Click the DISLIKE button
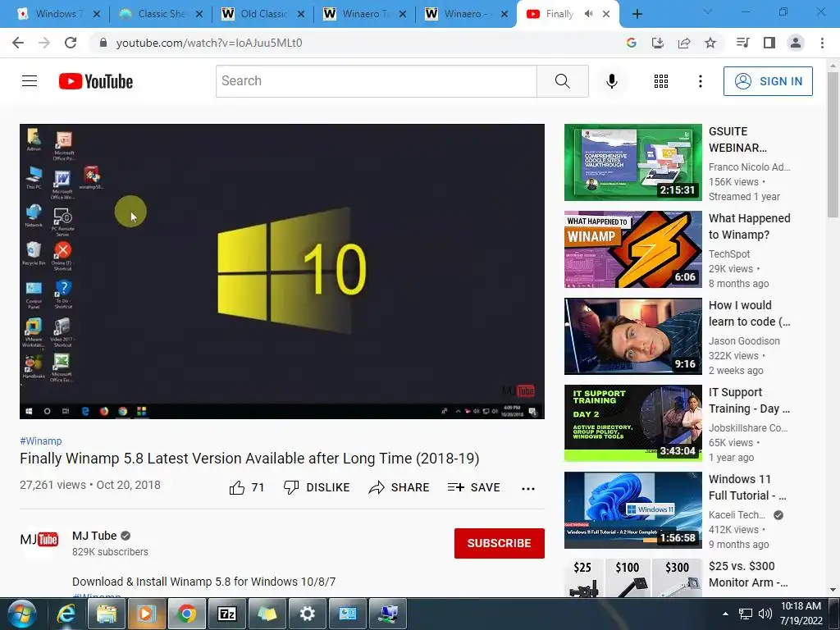 point(317,487)
